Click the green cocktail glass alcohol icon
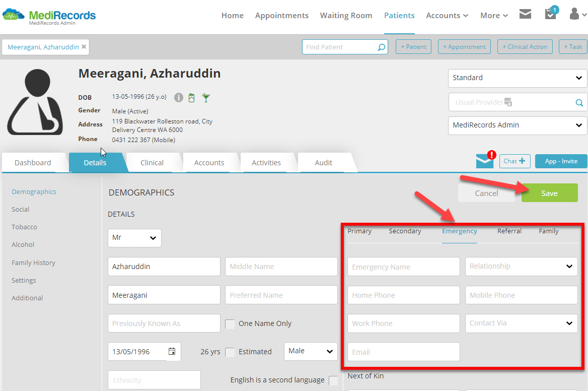 click(x=205, y=98)
